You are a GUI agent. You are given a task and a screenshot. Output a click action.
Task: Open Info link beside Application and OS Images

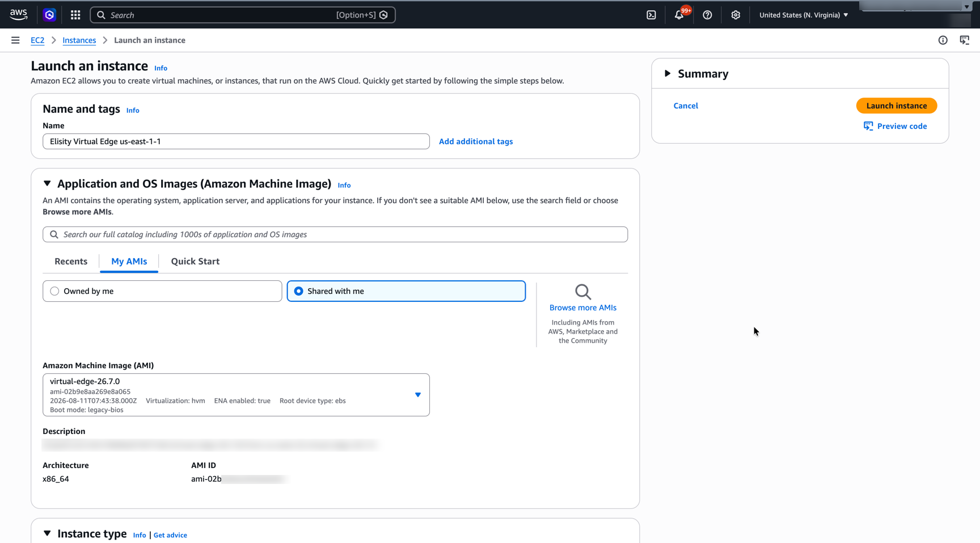pos(344,186)
